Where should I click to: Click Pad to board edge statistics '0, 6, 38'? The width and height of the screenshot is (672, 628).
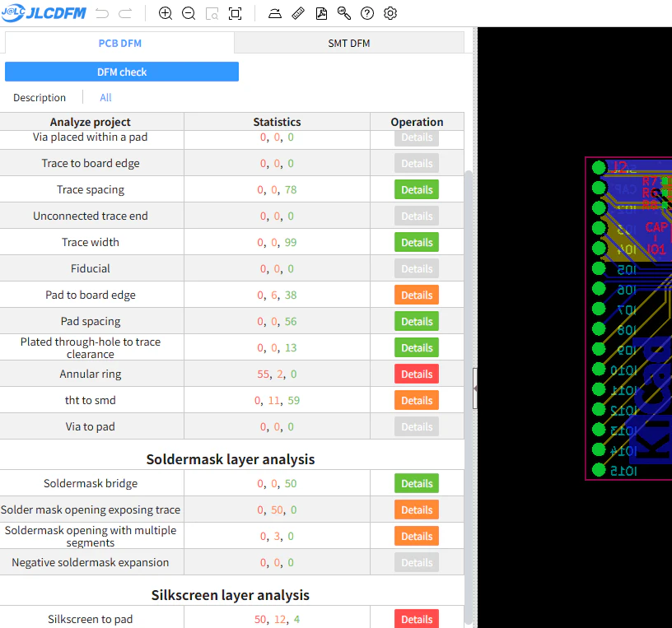(277, 295)
